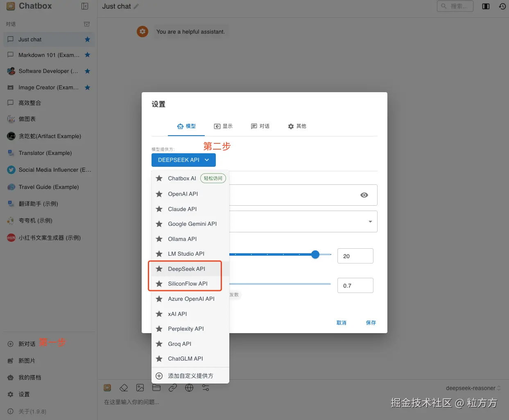Choose OpenAI API from provider list
The width and height of the screenshot is (509, 420).
[190, 194]
